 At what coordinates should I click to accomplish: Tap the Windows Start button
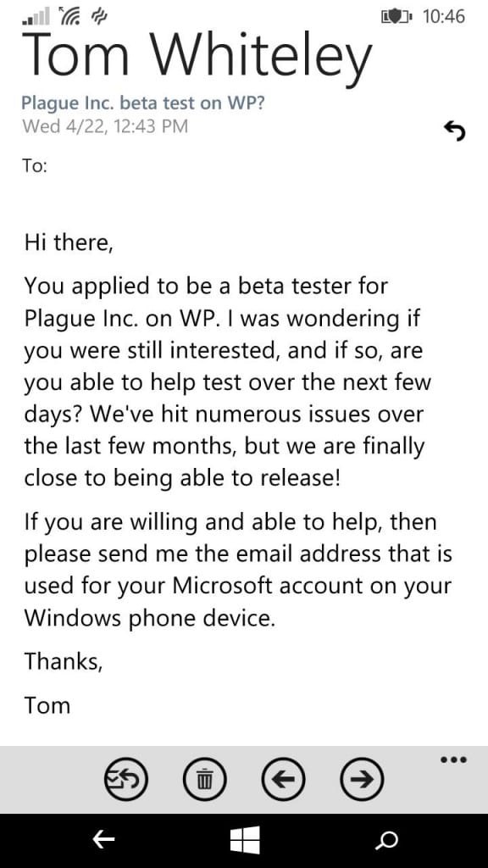(x=245, y=840)
